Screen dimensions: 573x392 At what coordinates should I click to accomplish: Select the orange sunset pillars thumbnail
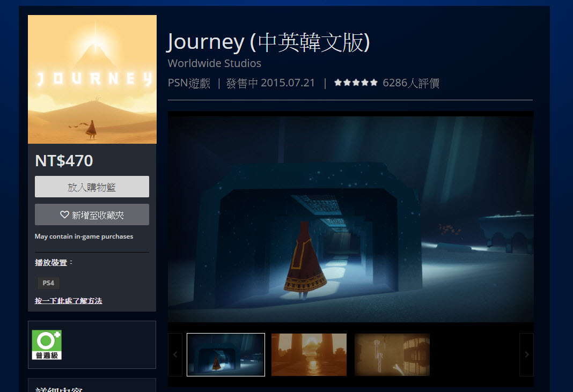click(x=309, y=354)
